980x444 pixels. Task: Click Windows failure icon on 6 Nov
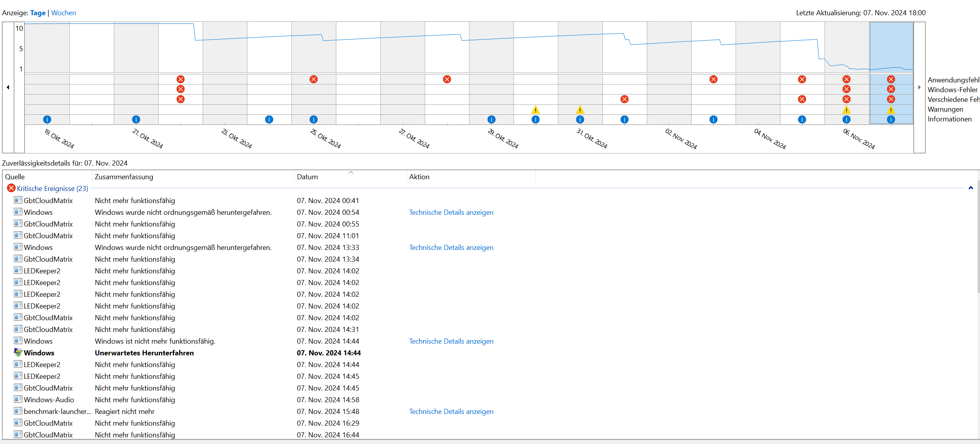(x=846, y=89)
